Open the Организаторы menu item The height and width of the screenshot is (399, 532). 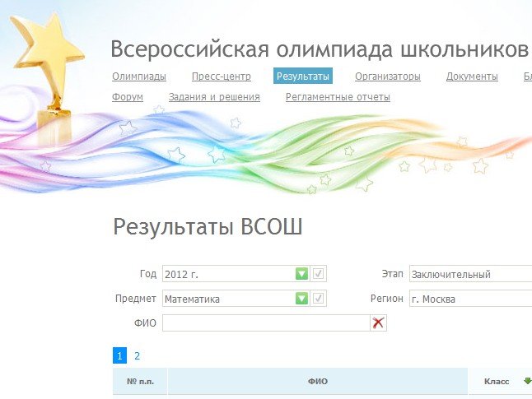tap(388, 77)
